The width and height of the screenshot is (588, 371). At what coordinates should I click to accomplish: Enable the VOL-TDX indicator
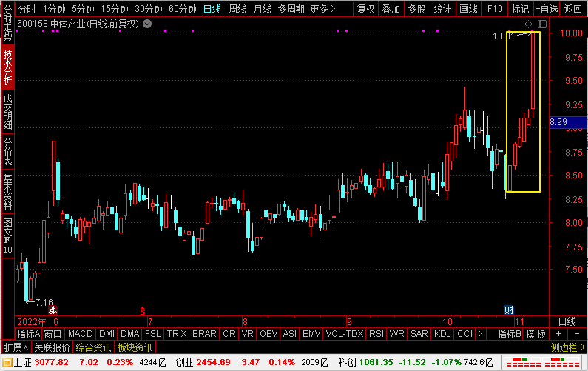(x=345, y=334)
